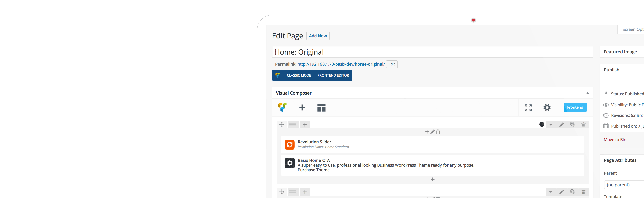644x198 pixels.
Task: Grab the first row move handle
Action: click(282, 125)
